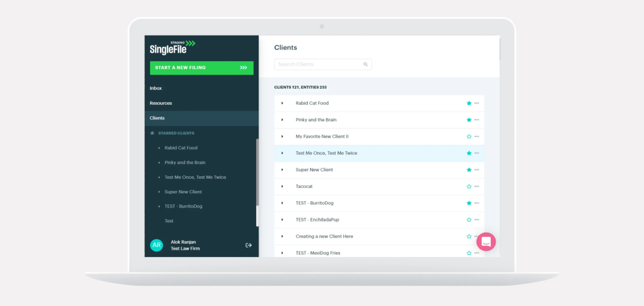Image resolution: width=644 pixels, height=306 pixels.
Task: Expand Rabid Cat Food in sidebar
Action: (x=159, y=148)
